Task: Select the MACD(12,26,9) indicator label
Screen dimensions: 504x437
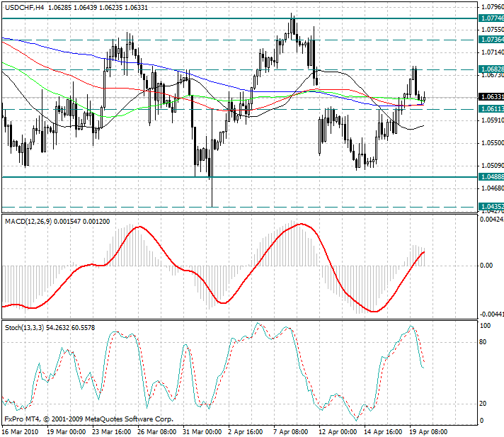Action: (29, 222)
